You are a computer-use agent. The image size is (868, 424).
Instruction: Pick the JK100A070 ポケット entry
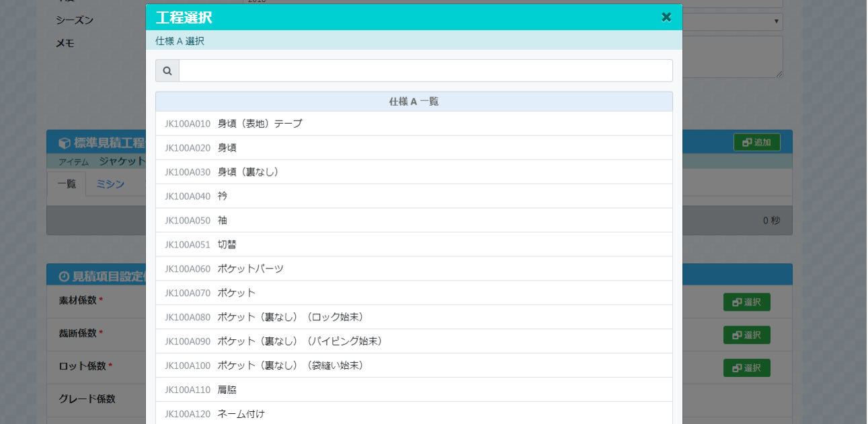point(236,293)
